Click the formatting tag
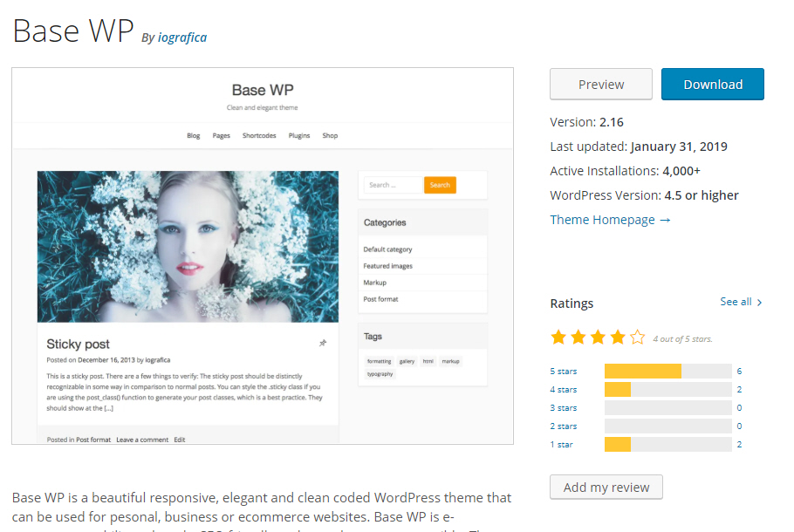Image resolution: width=794 pixels, height=532 pixels. (380, 361)
